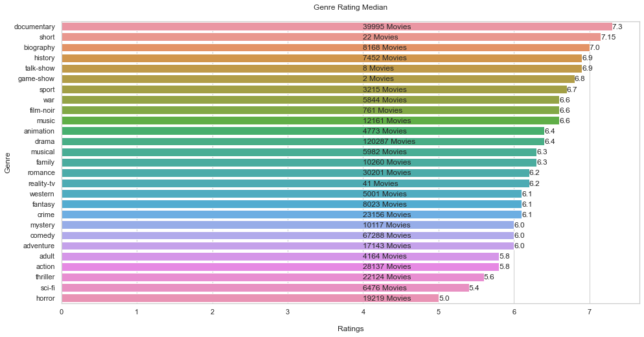
Task: Click the '39995 Movies' annotation
Action: pos(387,27)
